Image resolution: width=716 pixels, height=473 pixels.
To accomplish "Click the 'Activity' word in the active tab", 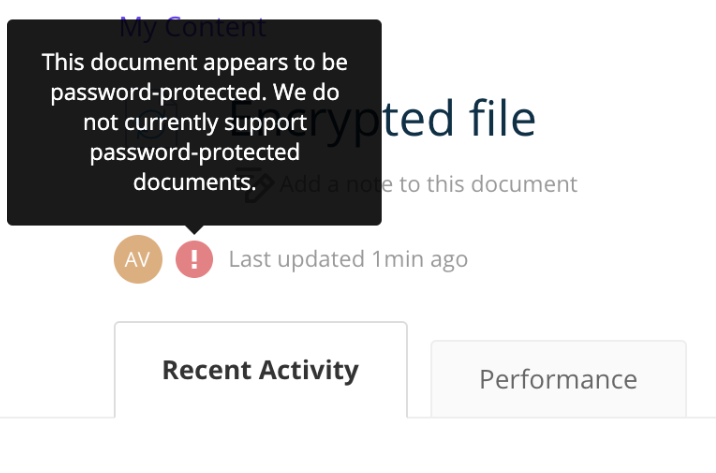I will coord(309,370).
